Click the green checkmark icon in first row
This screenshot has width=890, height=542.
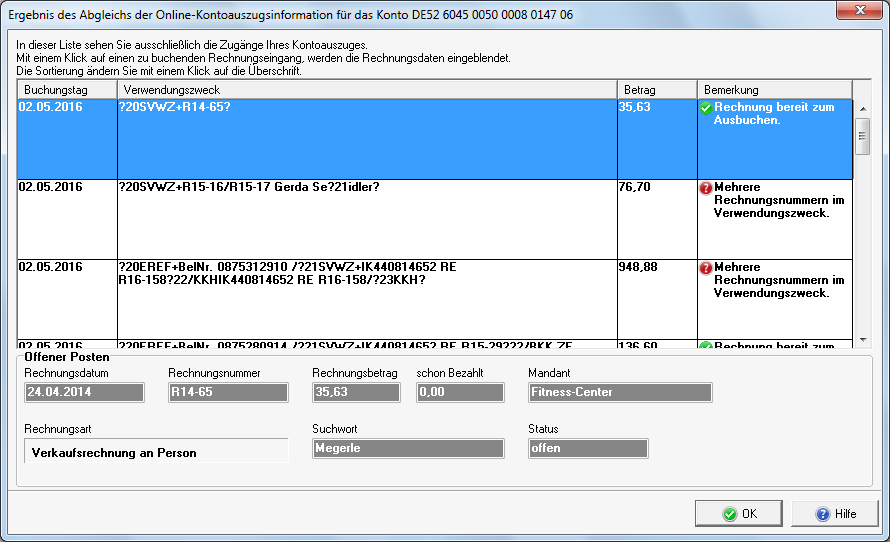(706, 107)
